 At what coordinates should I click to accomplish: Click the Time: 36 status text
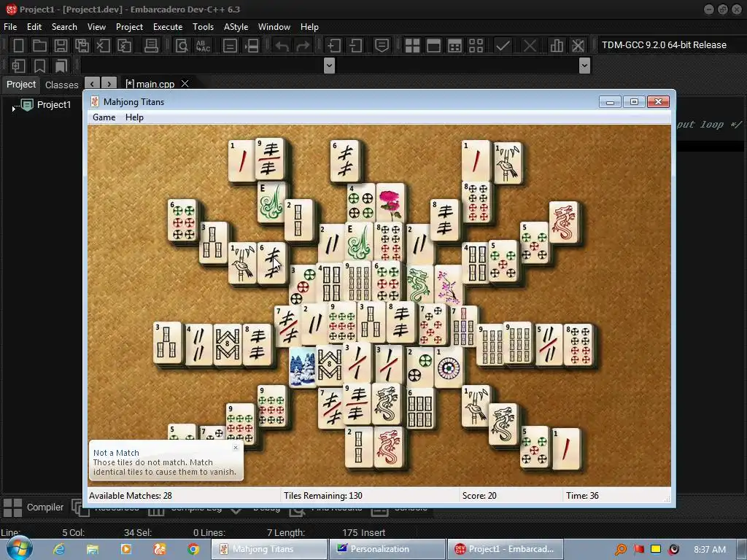582,496
